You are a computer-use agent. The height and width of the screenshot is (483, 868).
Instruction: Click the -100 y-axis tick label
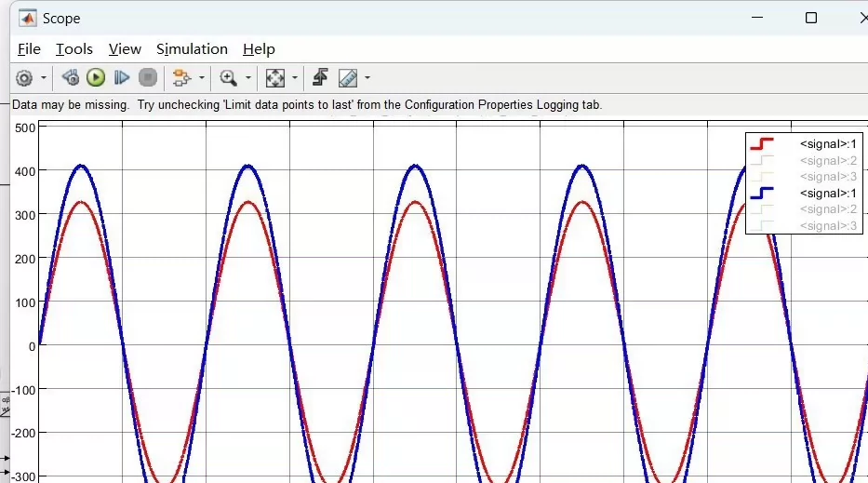point(23,391)
